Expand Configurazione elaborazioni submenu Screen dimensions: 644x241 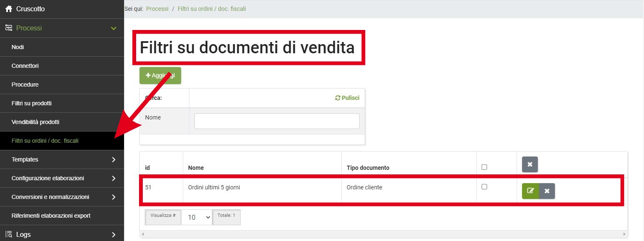coord(114,178)
